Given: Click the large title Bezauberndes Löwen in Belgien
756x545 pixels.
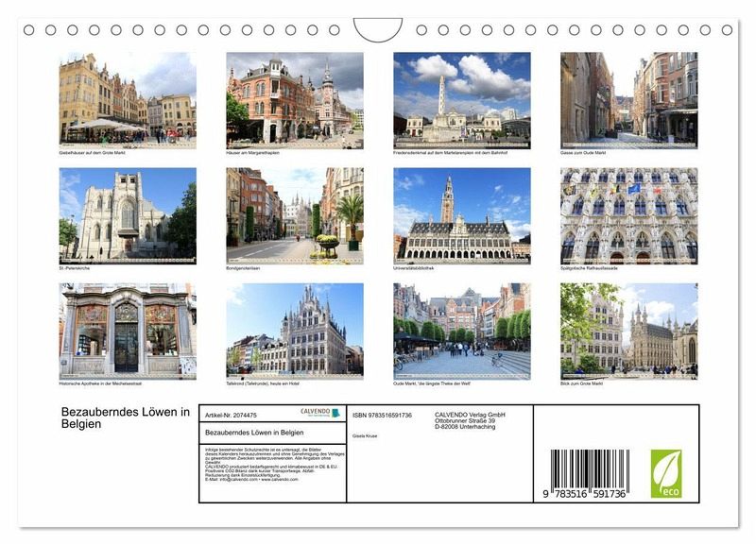Looking at the screenshot, I should click(x=125, y=417).
